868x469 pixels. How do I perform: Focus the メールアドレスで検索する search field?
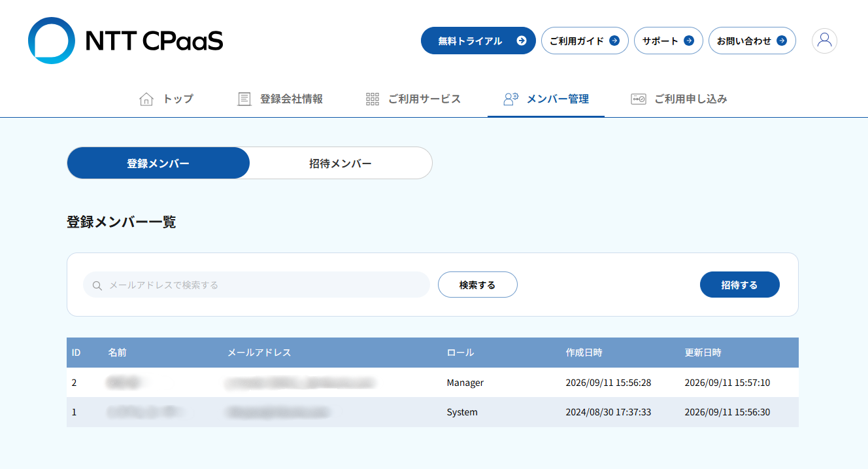tap(256, 285)
